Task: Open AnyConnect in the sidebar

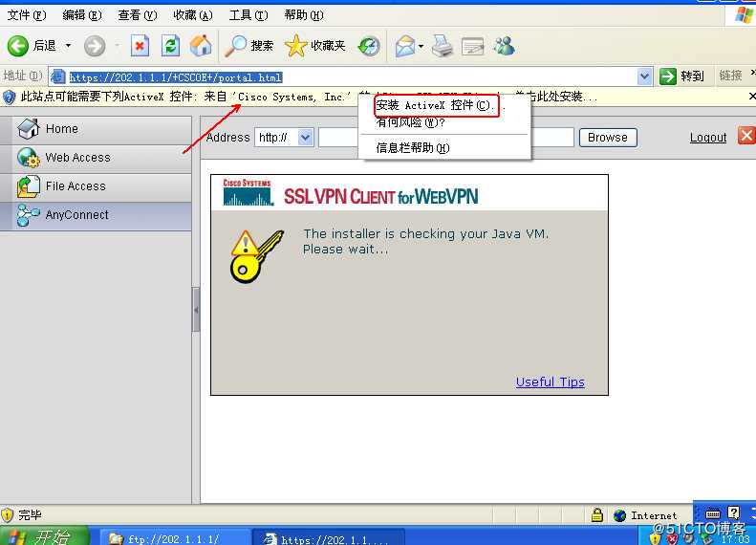Action: [97, 215]
